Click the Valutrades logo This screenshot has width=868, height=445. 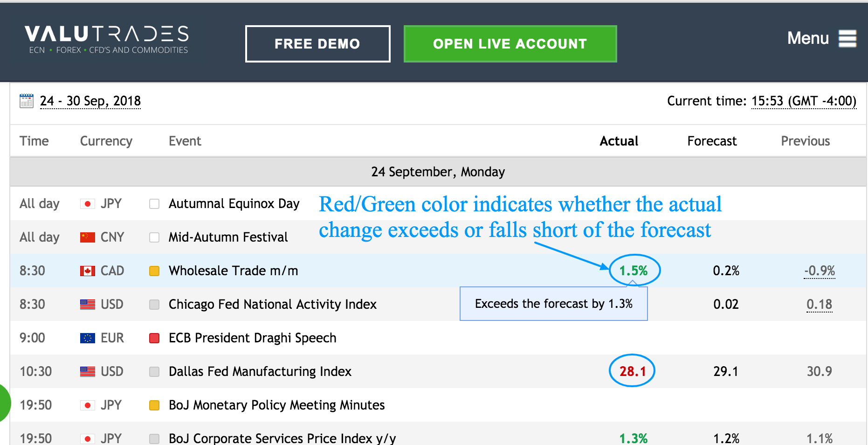(x=107, y=39)
